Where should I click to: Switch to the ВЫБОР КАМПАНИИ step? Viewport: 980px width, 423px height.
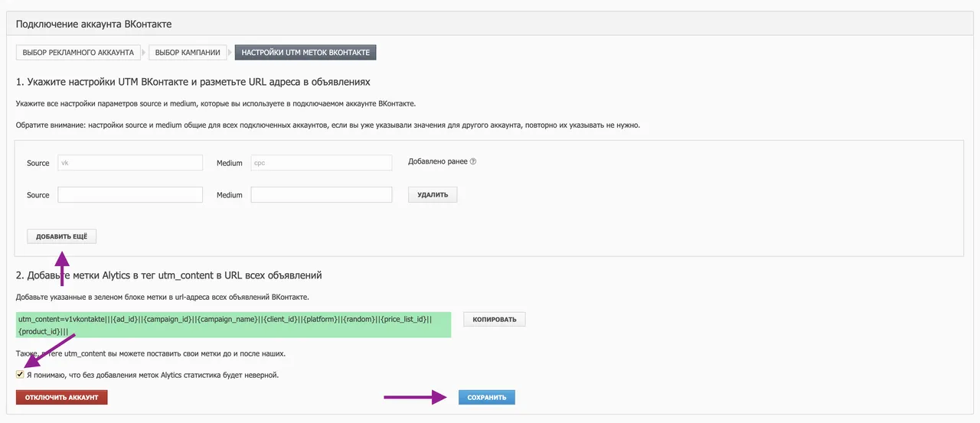click(188, 53)
